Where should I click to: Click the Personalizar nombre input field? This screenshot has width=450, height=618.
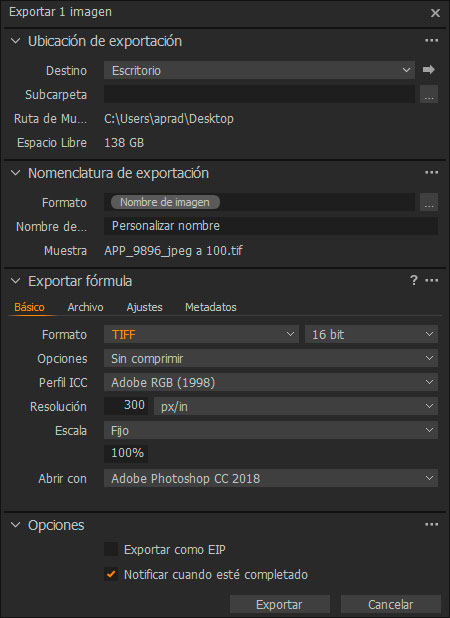click(x=271, y=226)
